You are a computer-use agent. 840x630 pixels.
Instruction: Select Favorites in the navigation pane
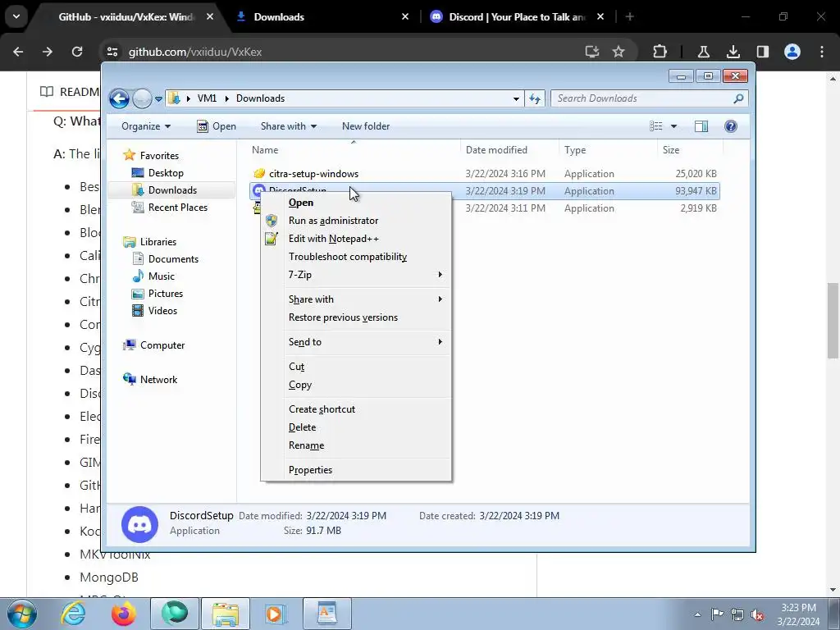(x=159, y=155)
